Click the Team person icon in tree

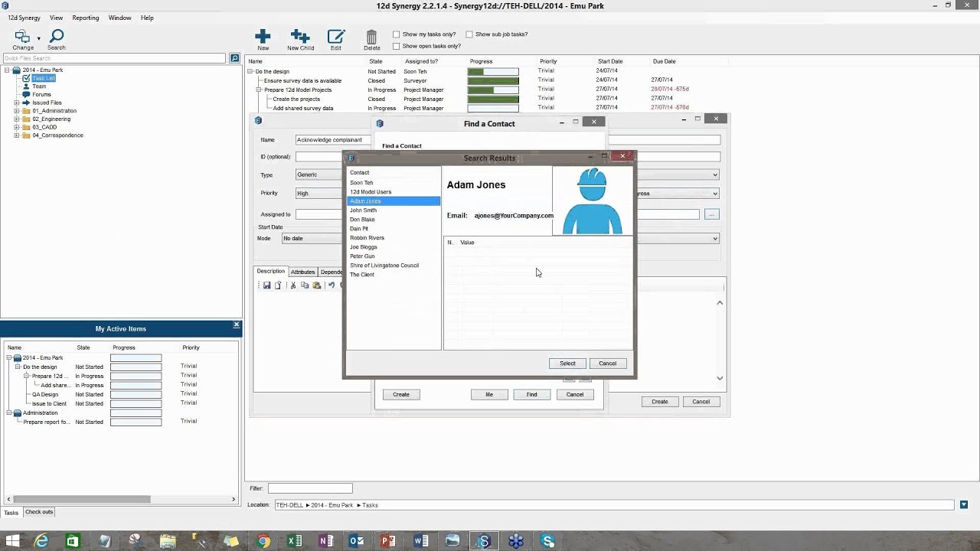26,86
